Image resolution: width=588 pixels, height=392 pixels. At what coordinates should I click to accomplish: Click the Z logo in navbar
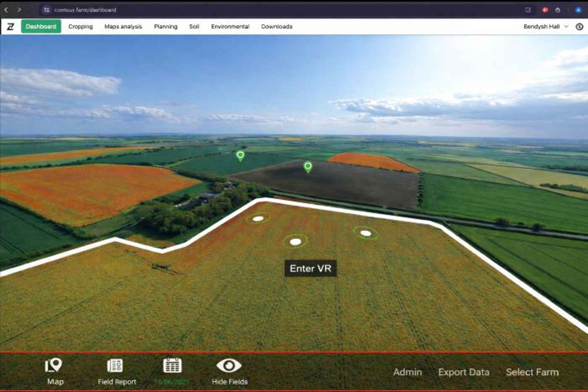click(10, 26)
